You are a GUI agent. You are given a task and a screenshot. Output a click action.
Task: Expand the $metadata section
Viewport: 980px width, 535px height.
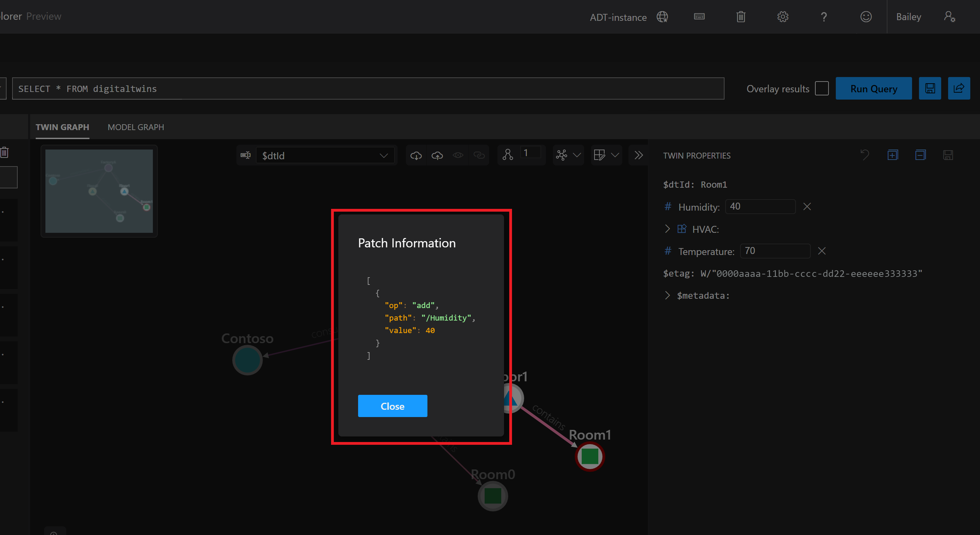(x=667, y=296)
